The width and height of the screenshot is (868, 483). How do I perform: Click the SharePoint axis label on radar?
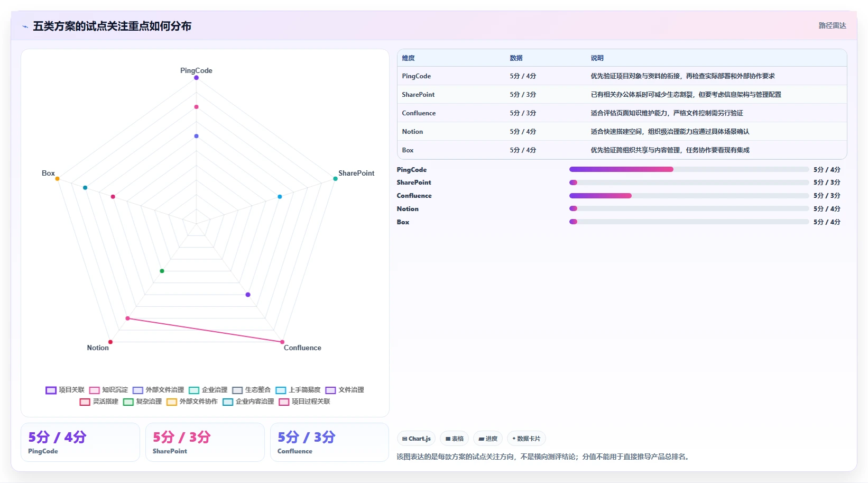pos(356,173)
